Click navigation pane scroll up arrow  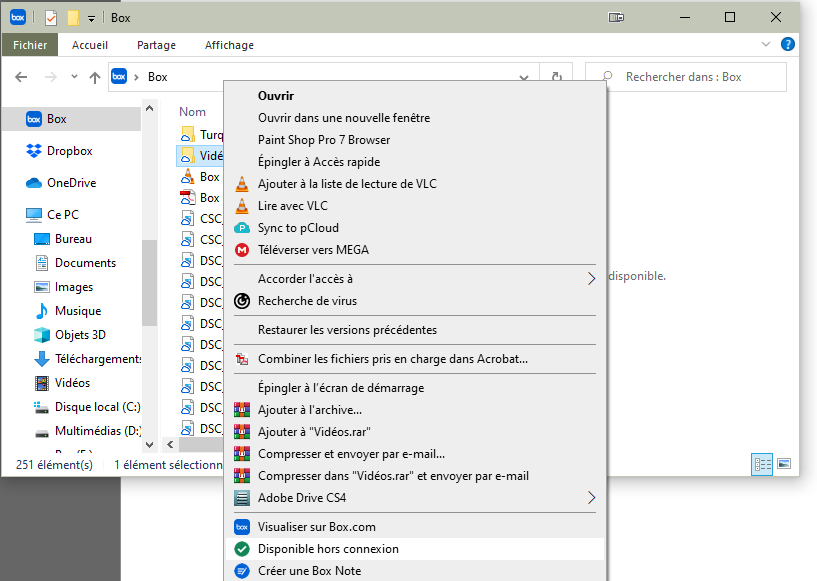[150, 108]
